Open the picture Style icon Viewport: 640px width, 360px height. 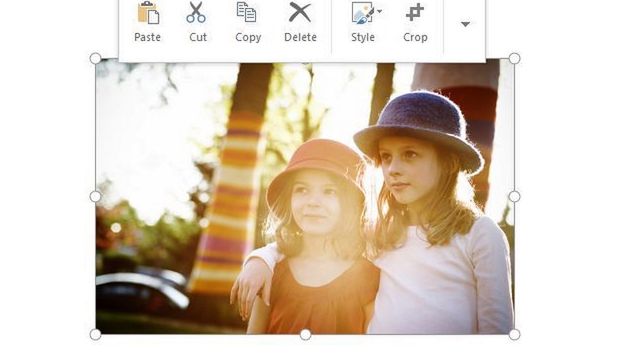tap(362, 12)
